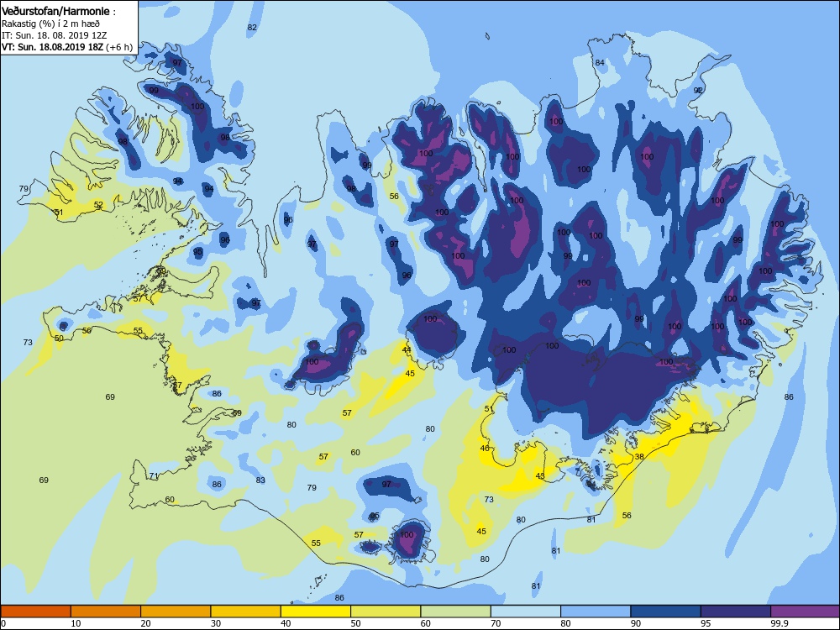The height and width of the screenshot is (630, 840).
Task: Click the humidity value '52' on the map
Action: pyautogui.click(x=98, y=205)
